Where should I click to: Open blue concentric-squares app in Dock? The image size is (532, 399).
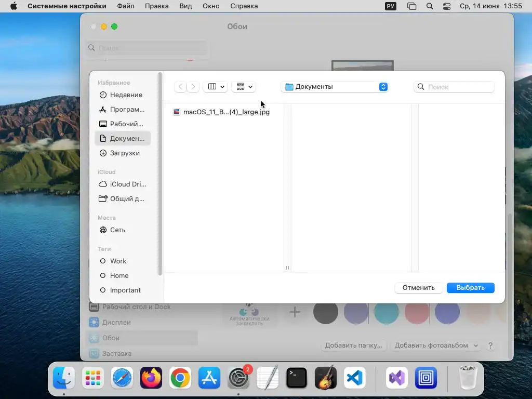click(x=426, y=378)
